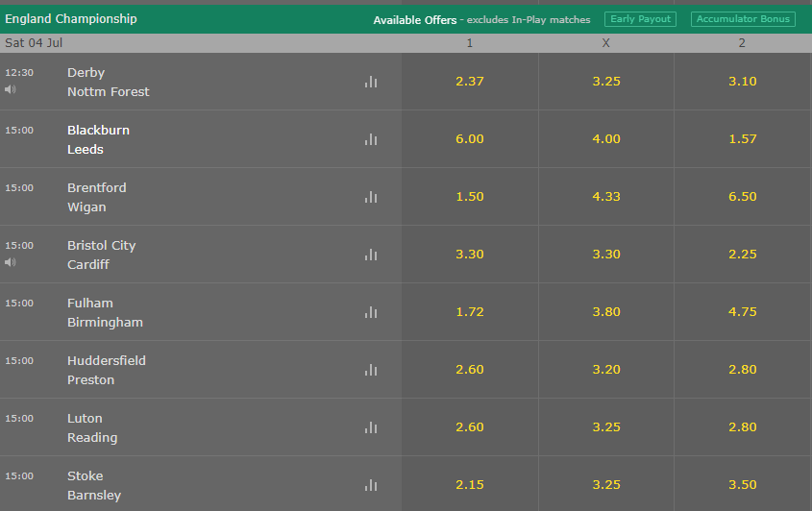Open stats icon for Huddersfield vs Preston
Image resolution: width=812 pixels, height=511 pixels.
pos(371,370)
